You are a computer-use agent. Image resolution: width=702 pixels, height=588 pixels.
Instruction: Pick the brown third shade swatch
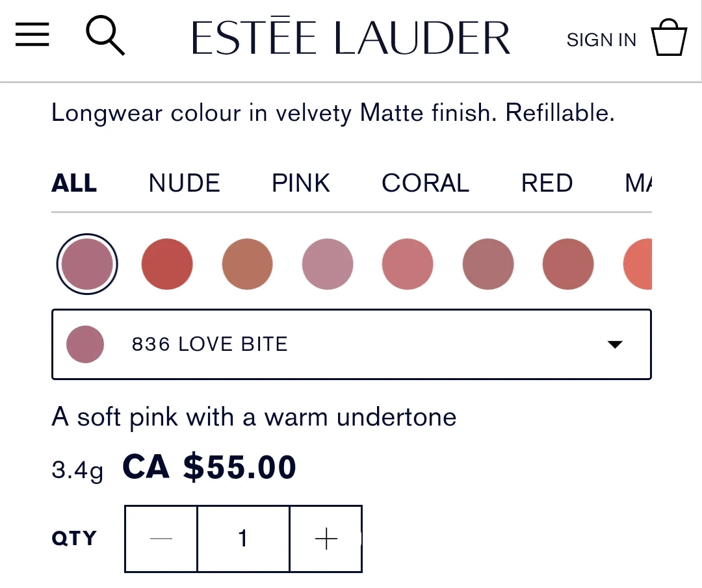pyautogui.click(x=247, y=264)
